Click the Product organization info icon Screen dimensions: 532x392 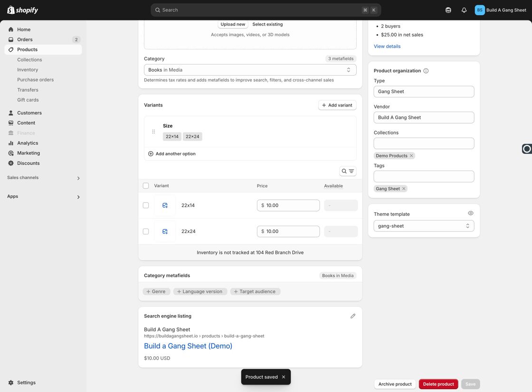click(x=426, y=71)
